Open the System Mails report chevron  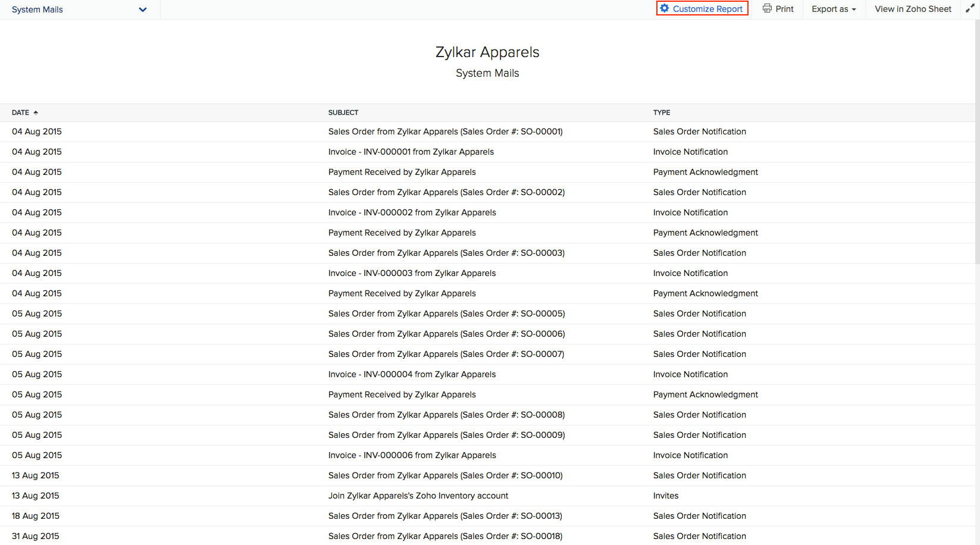pos(142,10)
